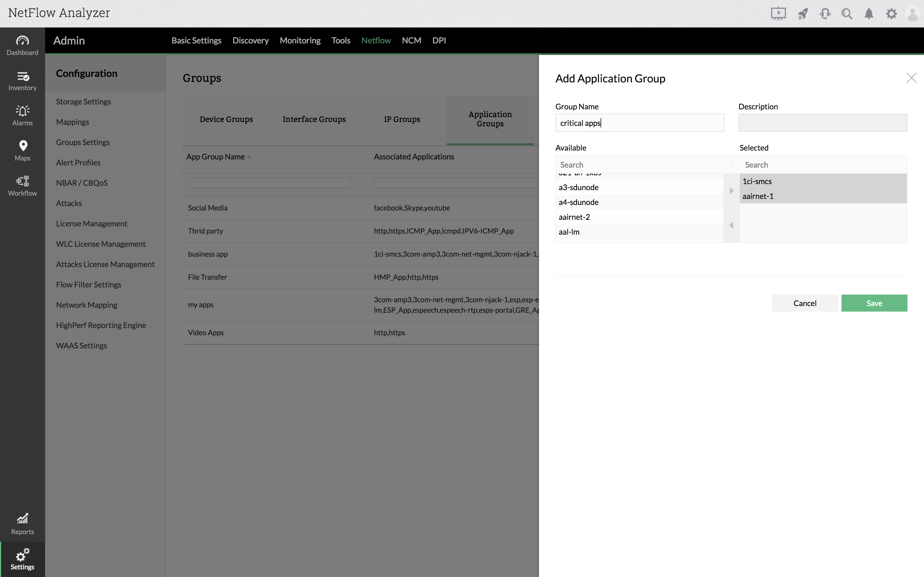Image resolution: width=924 pixels, height=577 pixels.
Task: Click the notification bell icon
Action: (x=869, y=14)
